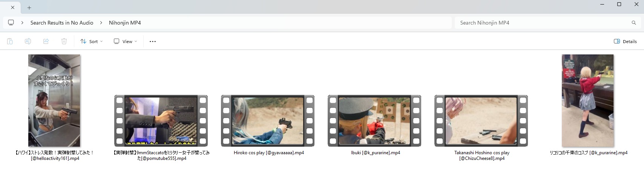644x172 pixels.
Task: Toggle the Details pane
Action: (625, 41)
